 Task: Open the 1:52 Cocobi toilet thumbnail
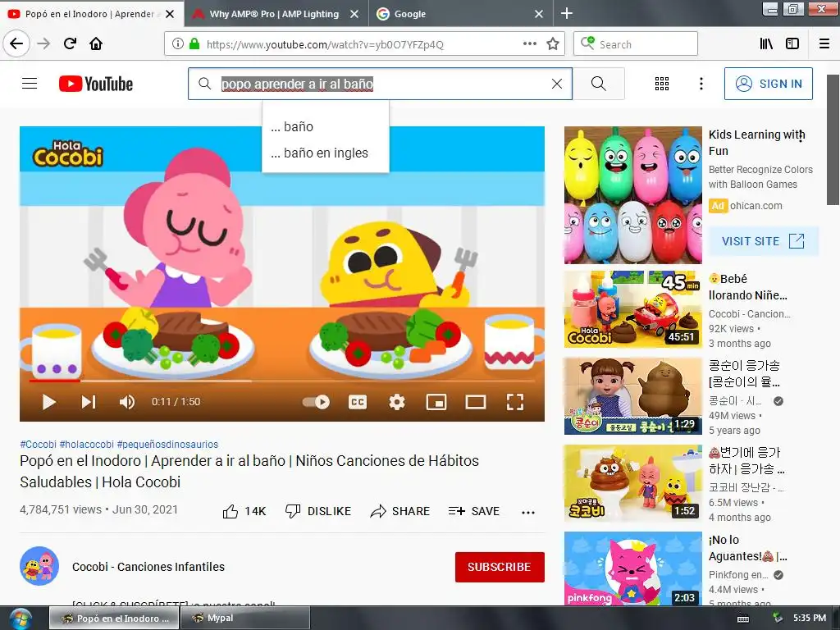pos(632,483)
